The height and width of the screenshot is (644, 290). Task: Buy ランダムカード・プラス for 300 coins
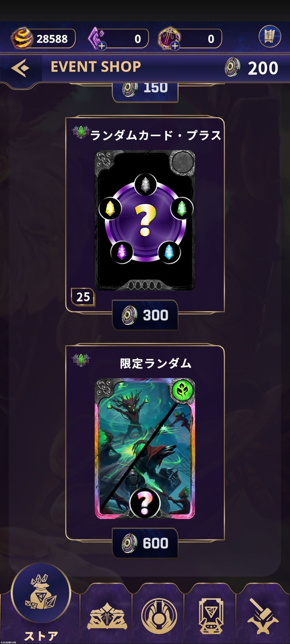click(145, 315)
